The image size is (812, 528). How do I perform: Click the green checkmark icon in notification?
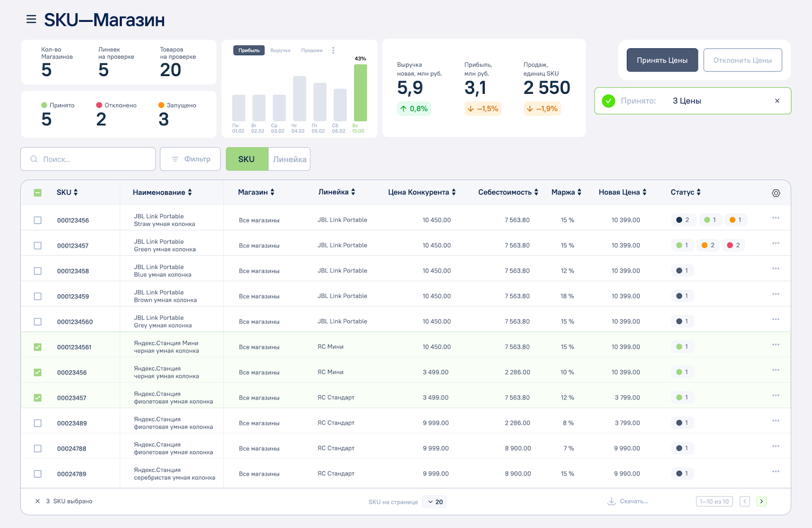[608, 101]
